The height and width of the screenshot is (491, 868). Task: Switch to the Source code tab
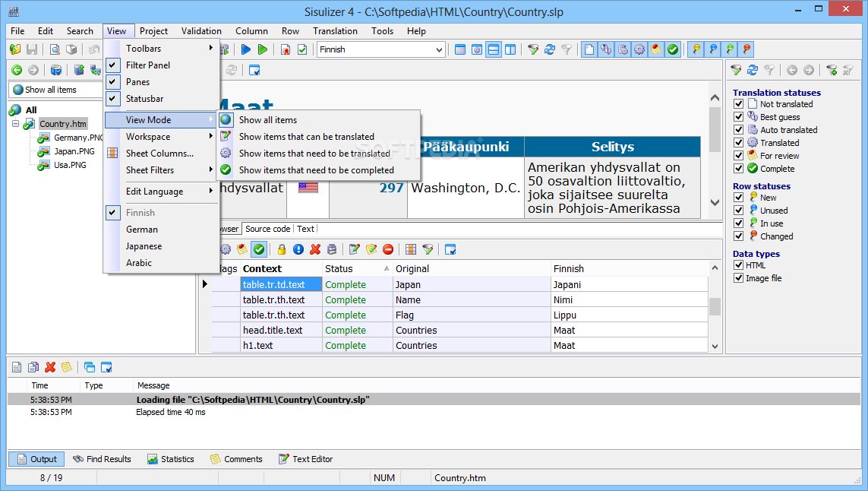click(267, 229)
